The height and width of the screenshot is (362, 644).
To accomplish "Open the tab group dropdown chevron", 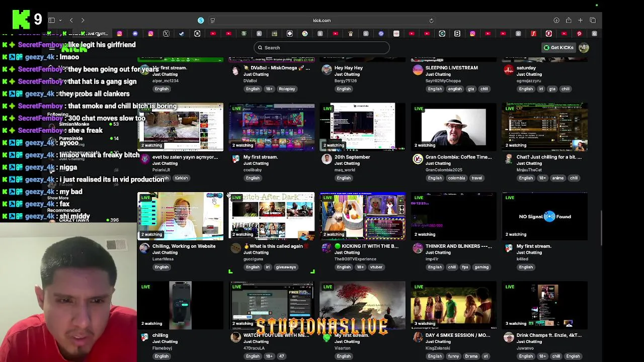I will 60,21.
